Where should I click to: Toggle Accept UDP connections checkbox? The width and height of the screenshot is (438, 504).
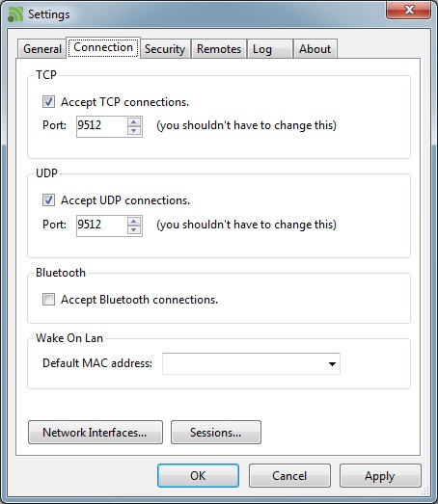48,199
